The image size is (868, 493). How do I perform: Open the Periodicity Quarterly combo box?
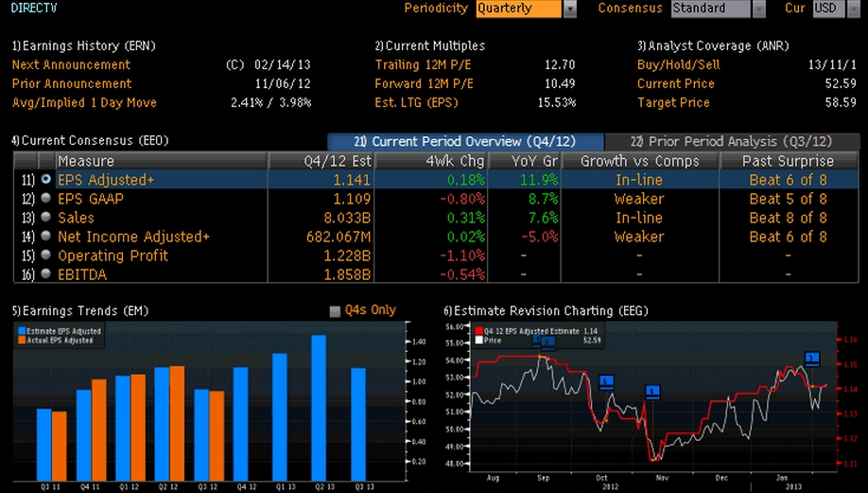[x=518, y=9]
